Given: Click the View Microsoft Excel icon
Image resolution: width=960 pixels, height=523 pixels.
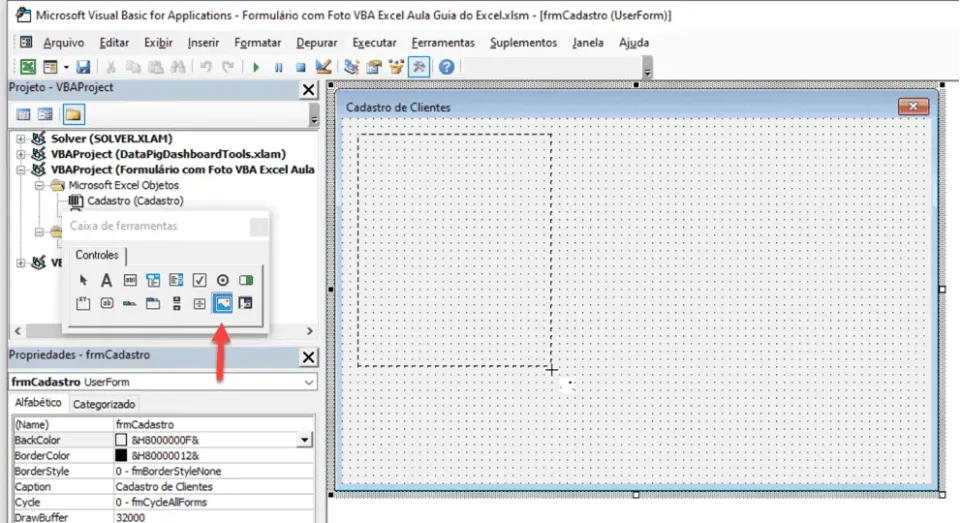Looking at the screenshot, I should coord(28,67).
